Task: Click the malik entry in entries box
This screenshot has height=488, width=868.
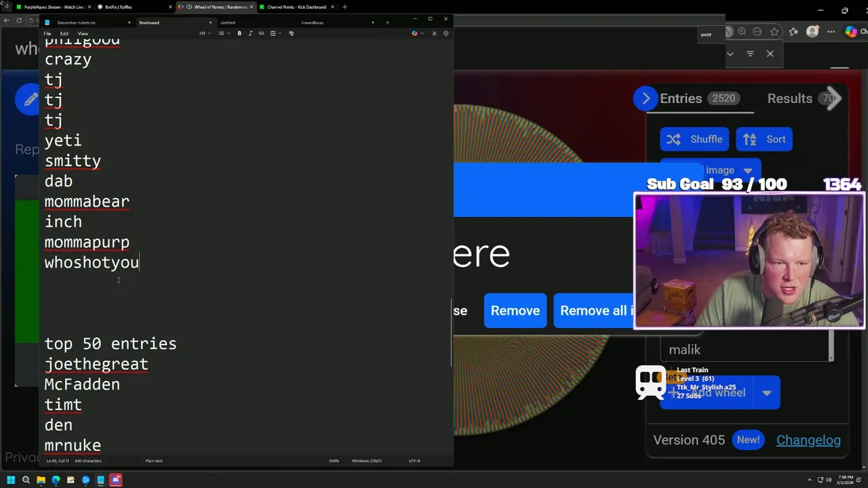Action: pyautogui.click(x=685, y=350)
